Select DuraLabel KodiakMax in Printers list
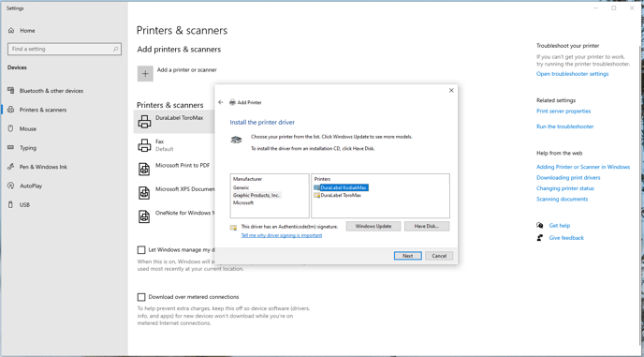Image resolution: width=644 pixels, height=357 pixels. point(344,187)
